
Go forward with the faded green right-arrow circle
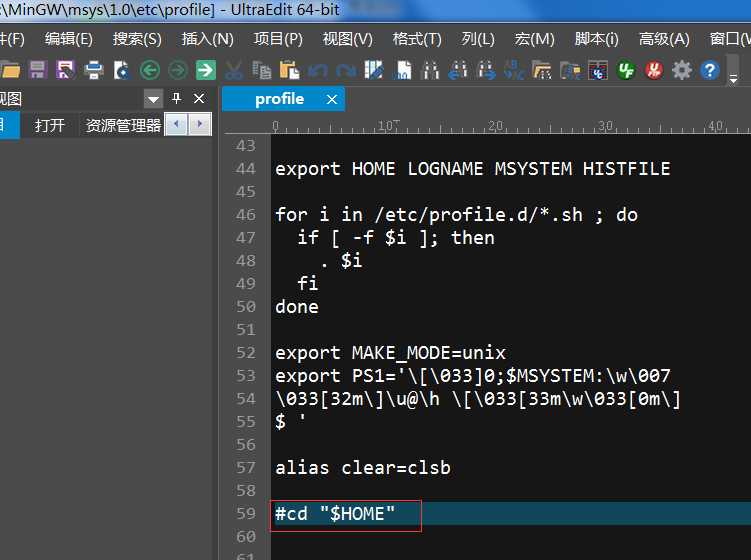(177, 70)
